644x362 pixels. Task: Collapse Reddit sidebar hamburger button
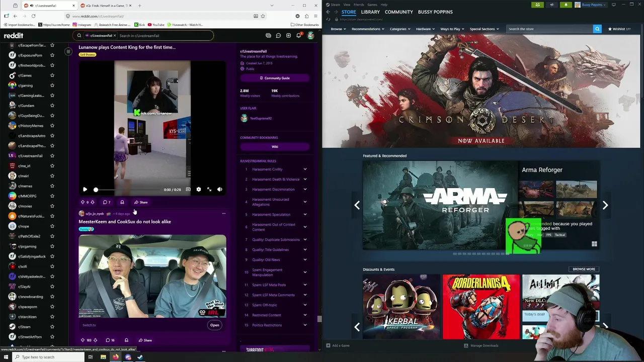point(68,51)
